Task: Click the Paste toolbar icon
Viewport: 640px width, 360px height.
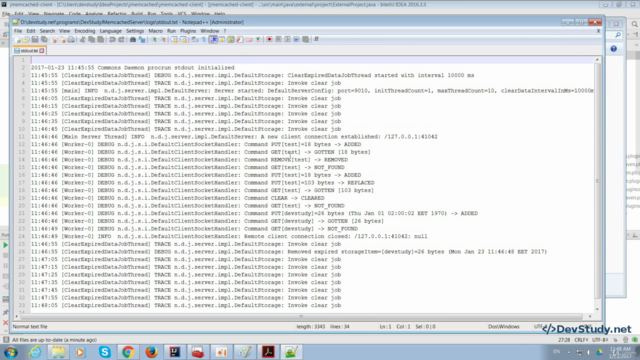Action: 100,39
